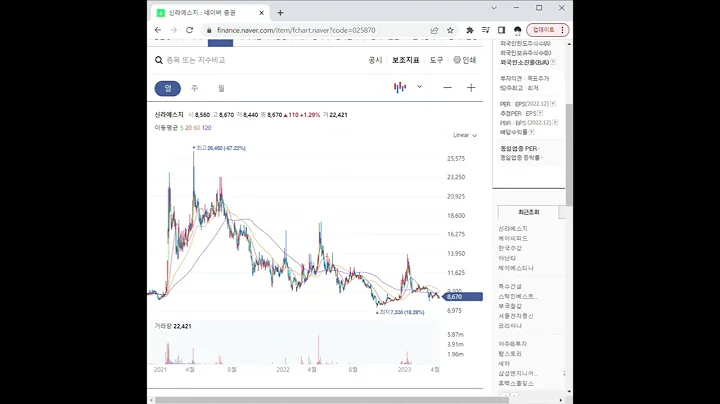This screenshot has height=404, width=720.
Task: Open 부국철강 in recently viewed list
Action: click(x=510, y=306)
